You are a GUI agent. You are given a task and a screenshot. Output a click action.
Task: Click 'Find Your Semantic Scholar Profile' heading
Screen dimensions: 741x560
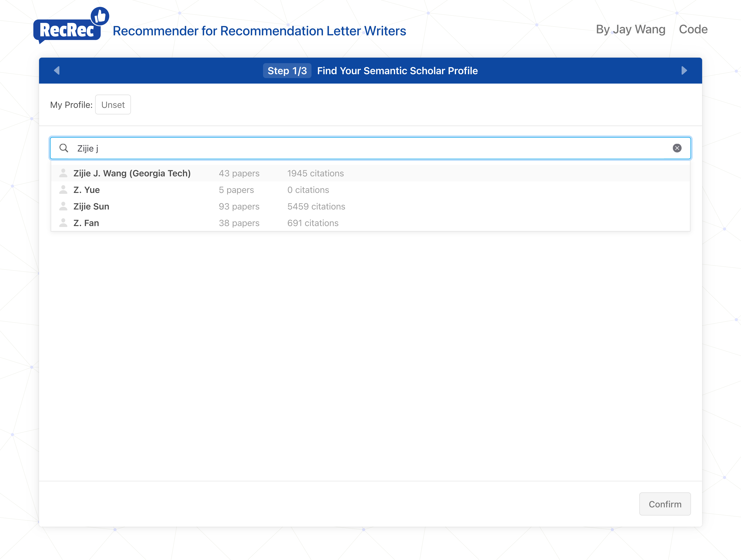397,71
